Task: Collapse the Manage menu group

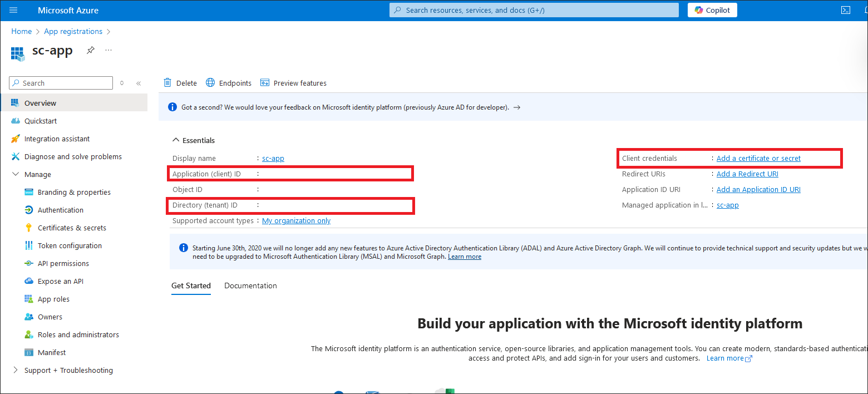Action: pos(15,174)
